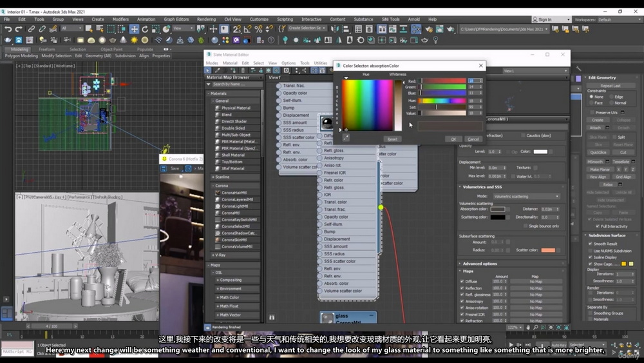The height and width of the screenshot is (363, 644).
Task: Open the Sign In dropdown
Action: 551,19
